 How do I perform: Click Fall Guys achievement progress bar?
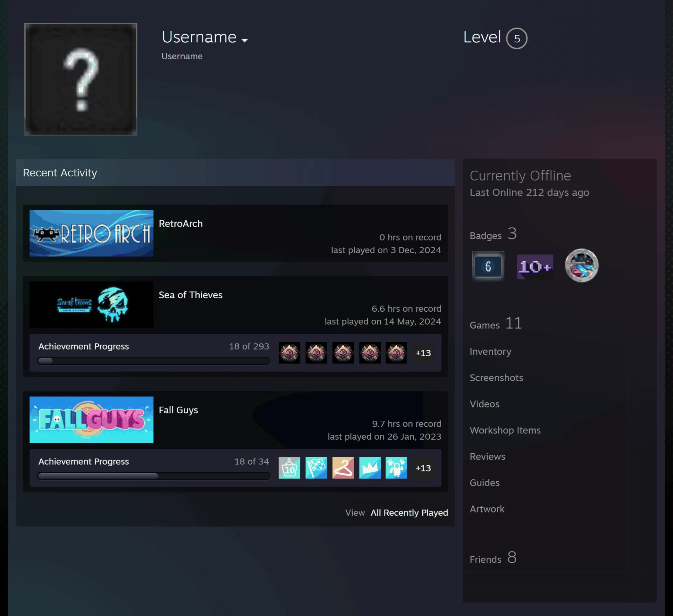click(x=154, y=476)
